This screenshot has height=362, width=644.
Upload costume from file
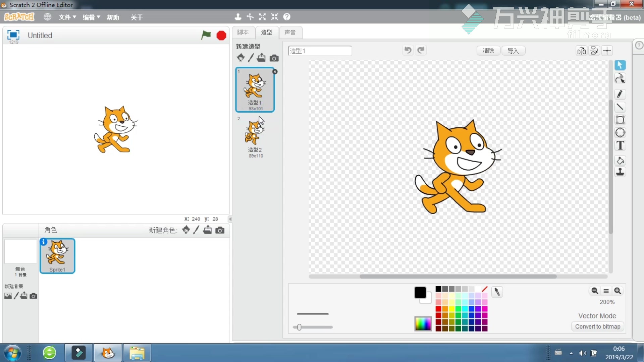(x=261, y=58)
